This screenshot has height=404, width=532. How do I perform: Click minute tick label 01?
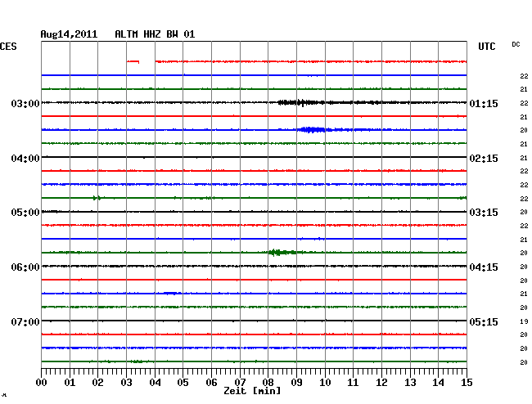pos(70,383)
